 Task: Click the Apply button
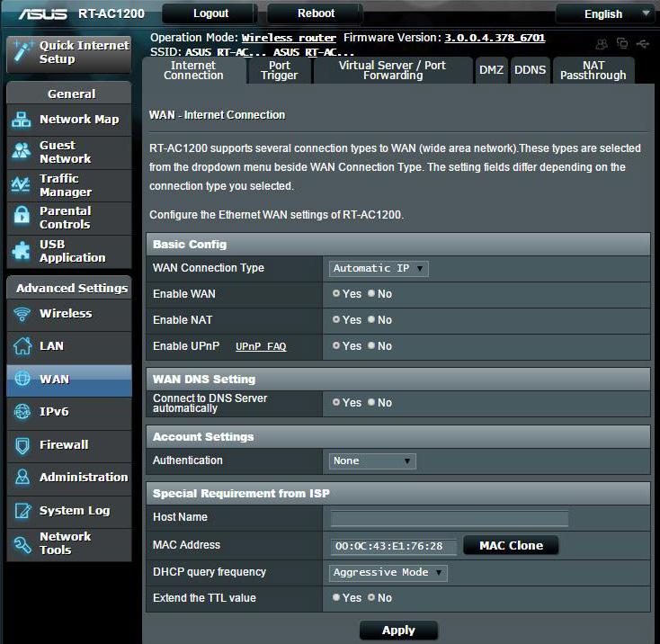[x=398, y=631]
